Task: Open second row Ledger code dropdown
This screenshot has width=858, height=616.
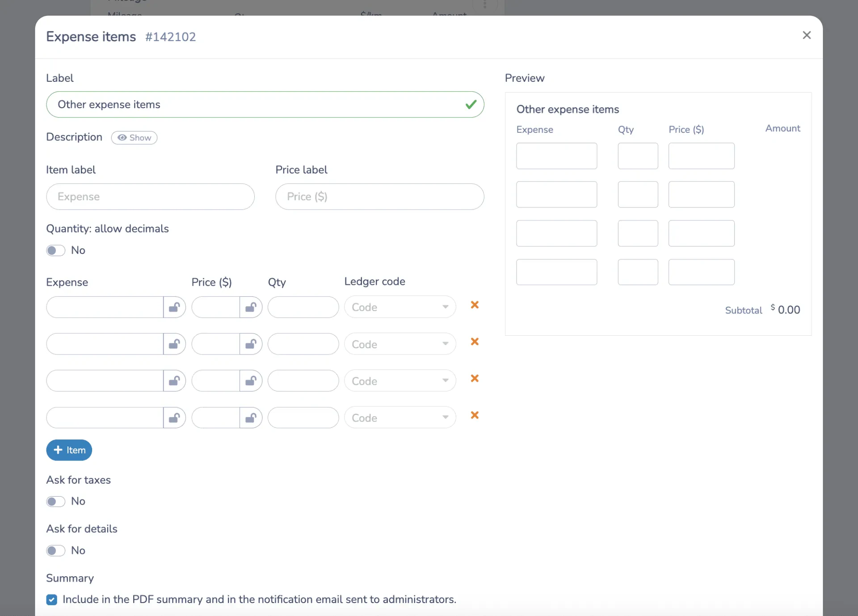Action: [400, 344]
